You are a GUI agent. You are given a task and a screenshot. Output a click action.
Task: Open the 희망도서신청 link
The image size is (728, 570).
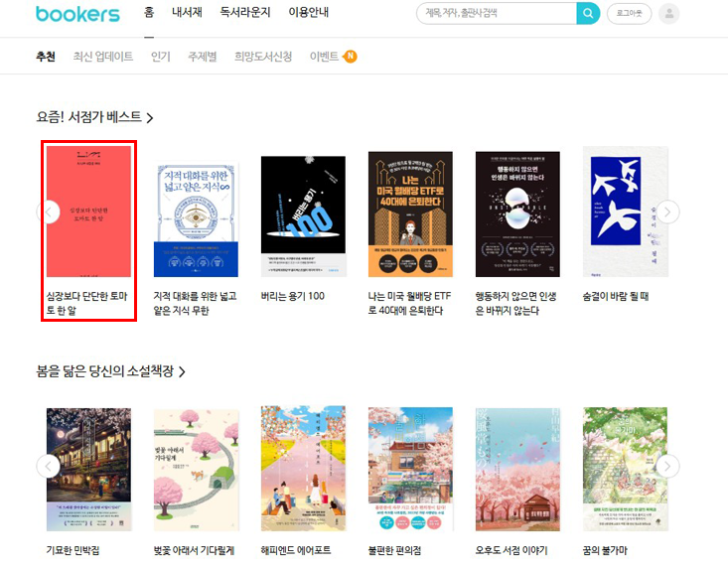click(x=263, y=57)
